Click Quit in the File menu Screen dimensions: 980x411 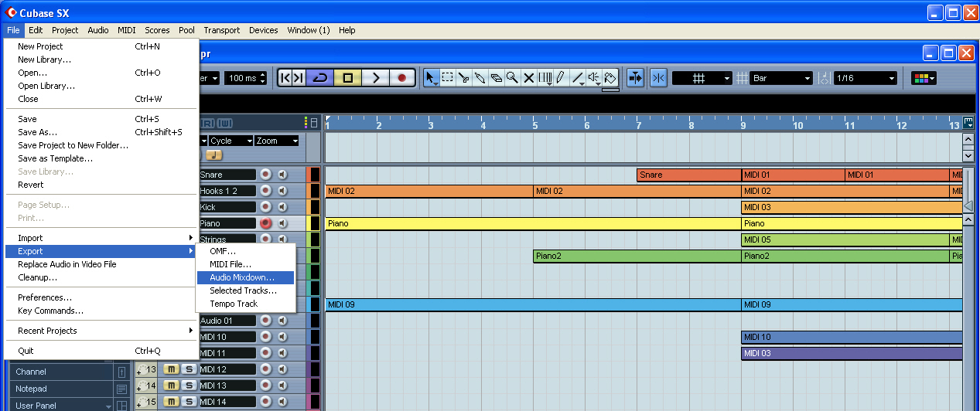coord(101,351)
